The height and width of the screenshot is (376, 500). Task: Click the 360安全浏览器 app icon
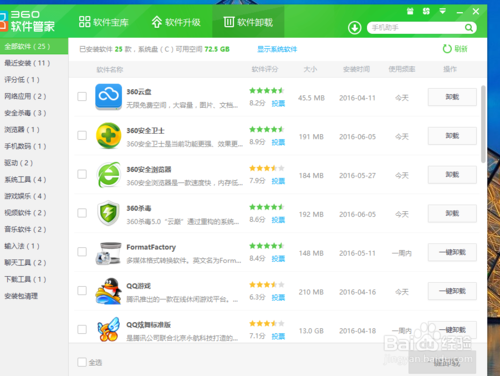click(109, 175)
